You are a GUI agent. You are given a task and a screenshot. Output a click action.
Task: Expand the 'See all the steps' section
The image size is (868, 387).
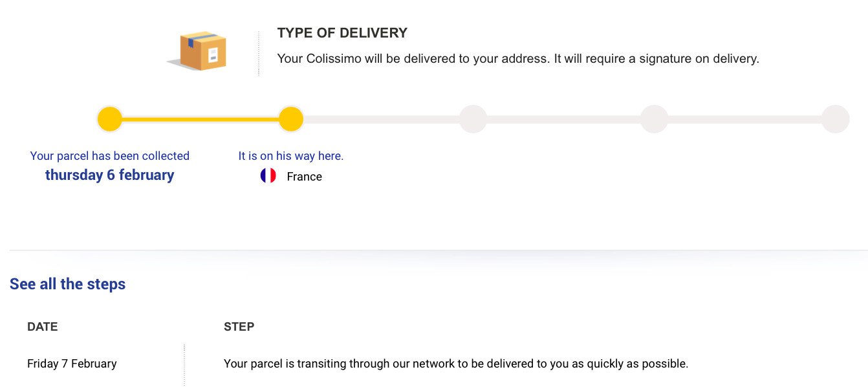coord(67,284)
